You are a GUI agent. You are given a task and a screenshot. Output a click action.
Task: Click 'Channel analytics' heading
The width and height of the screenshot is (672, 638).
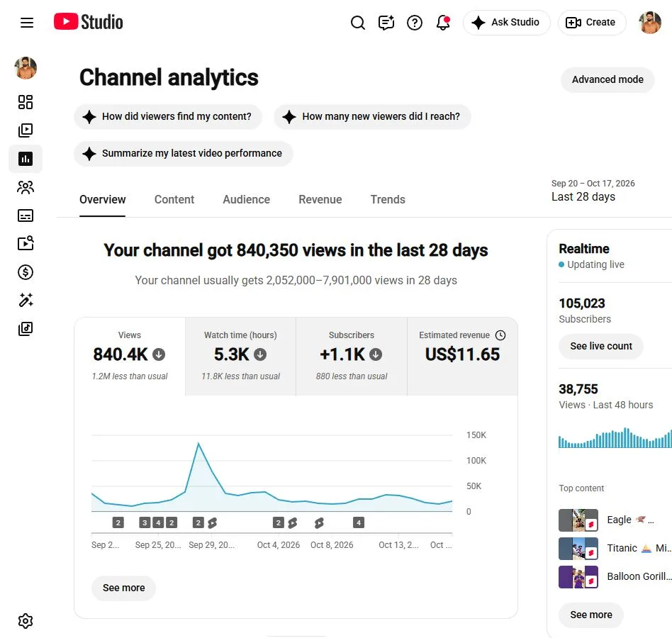(x=169, y=77)
